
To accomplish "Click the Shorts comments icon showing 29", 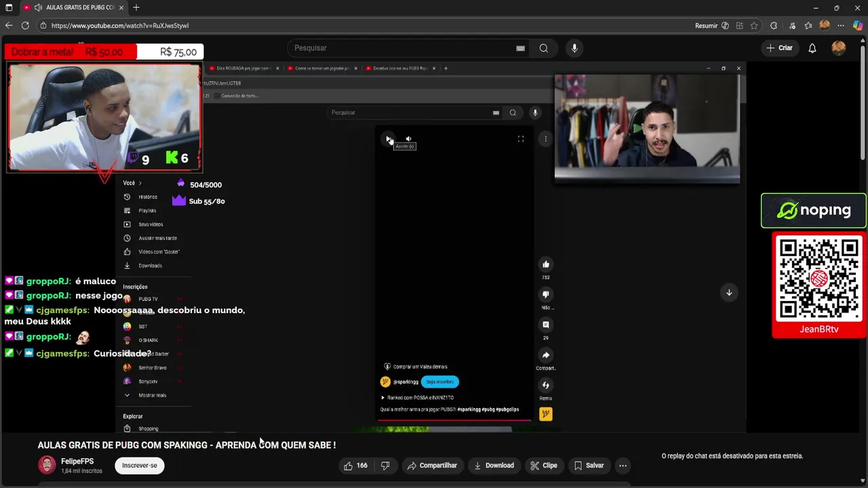I will pyautogui.click(x=546, y=325).
